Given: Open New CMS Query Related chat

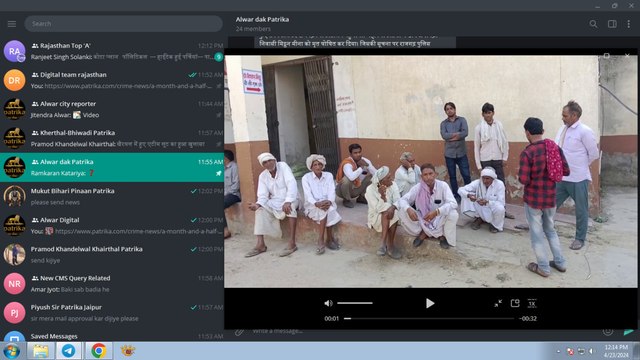Looking at the screenshot, I should (x=112, y=283).
